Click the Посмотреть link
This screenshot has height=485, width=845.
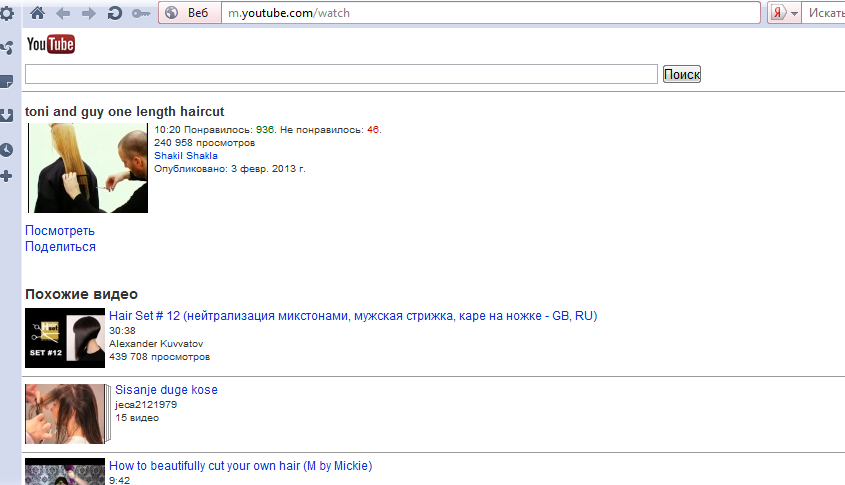point(60,231)
